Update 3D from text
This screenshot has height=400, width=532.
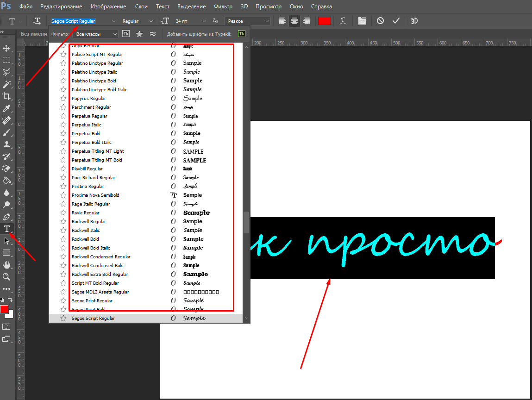point(414,21)
